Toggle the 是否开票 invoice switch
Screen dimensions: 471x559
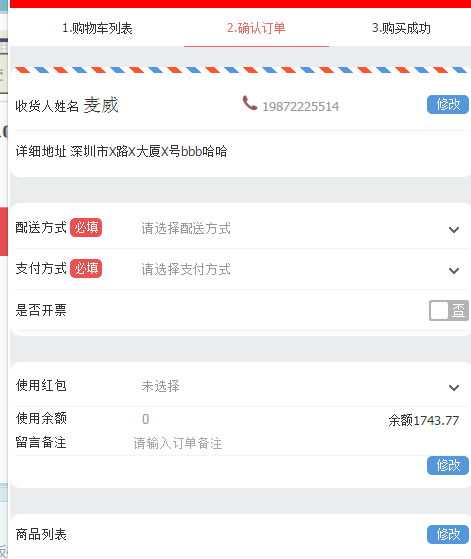(x=449, y=311)
